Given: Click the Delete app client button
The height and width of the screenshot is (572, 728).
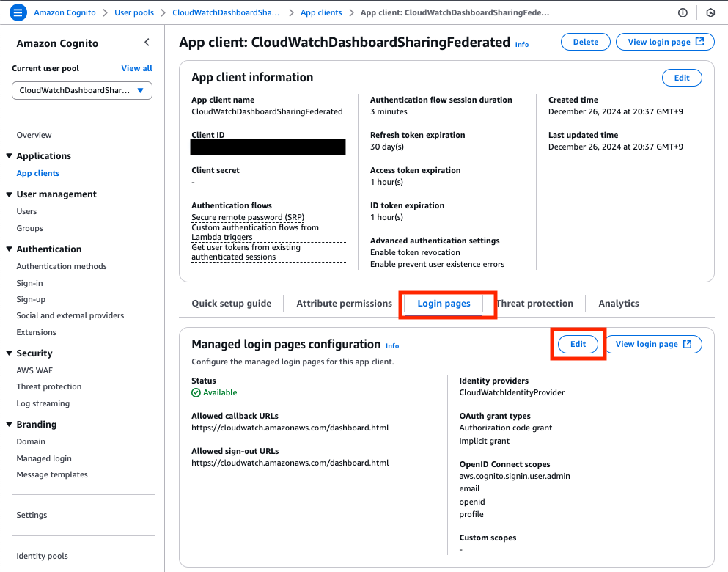Looking at the screenshot, I should pos(586,42).
